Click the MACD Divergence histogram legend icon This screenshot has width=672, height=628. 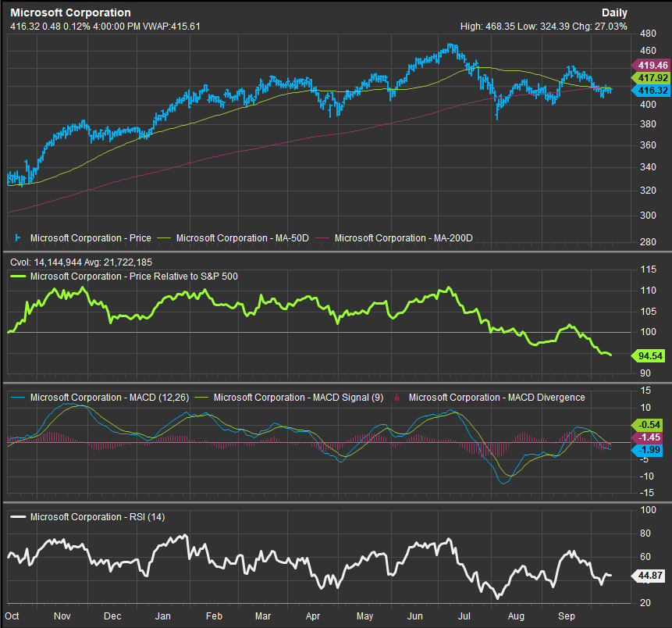click(x=397, y=398)
